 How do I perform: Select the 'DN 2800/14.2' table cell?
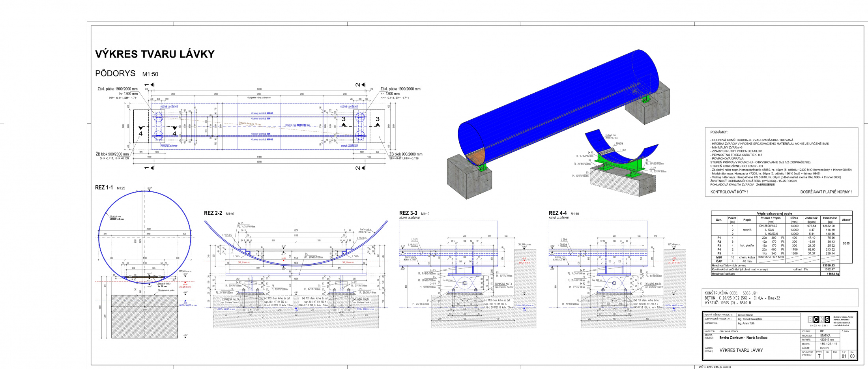point(768,226)
